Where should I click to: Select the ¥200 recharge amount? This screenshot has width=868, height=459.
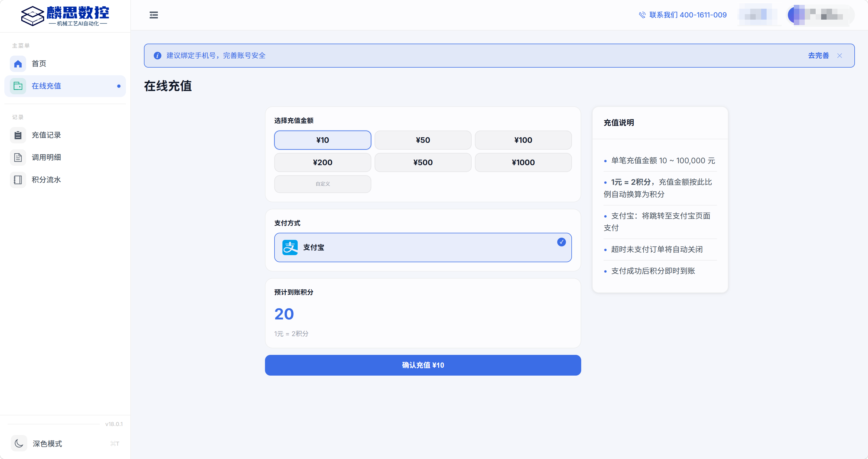323,162
